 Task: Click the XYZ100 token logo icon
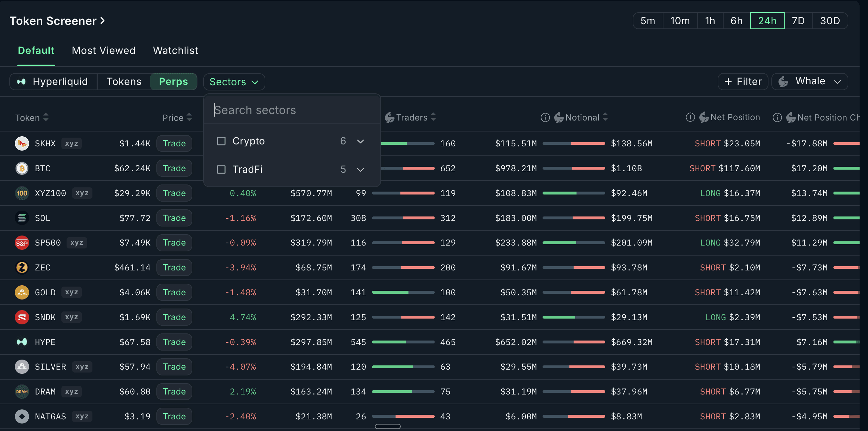(22, 193)
